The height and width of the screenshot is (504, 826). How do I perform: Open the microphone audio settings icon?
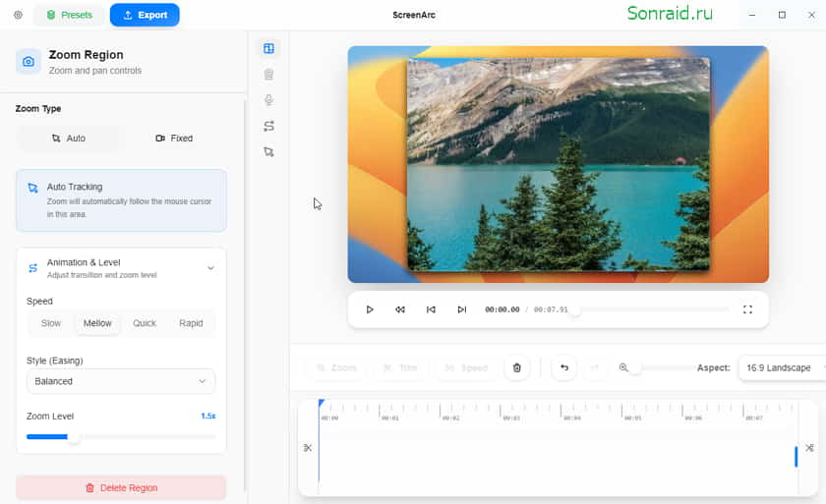coord(268,100)
